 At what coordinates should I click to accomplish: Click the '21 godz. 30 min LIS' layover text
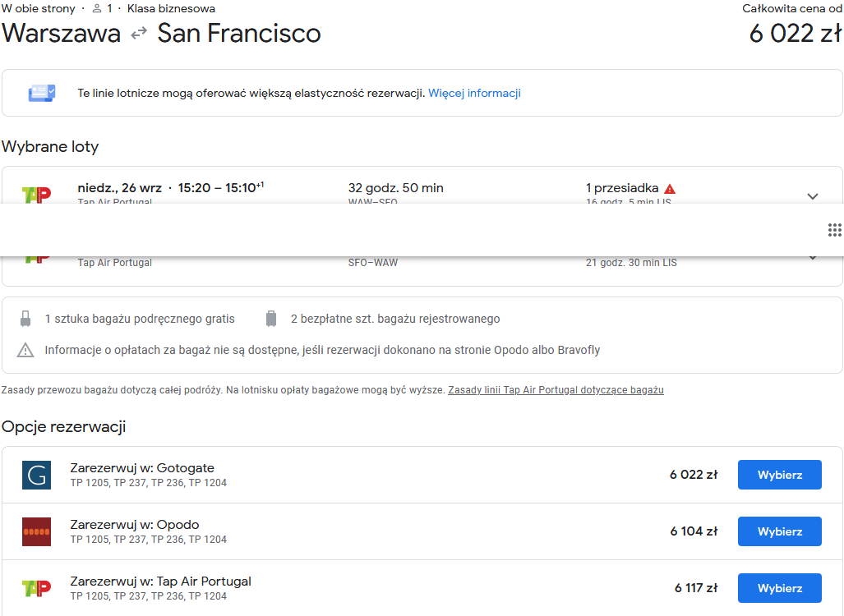(631, 263)
